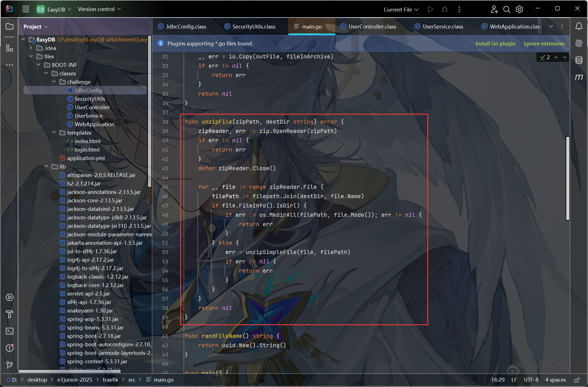588x387 pixels.
Task: Open IDE settings gear
Action: (519, 9)
